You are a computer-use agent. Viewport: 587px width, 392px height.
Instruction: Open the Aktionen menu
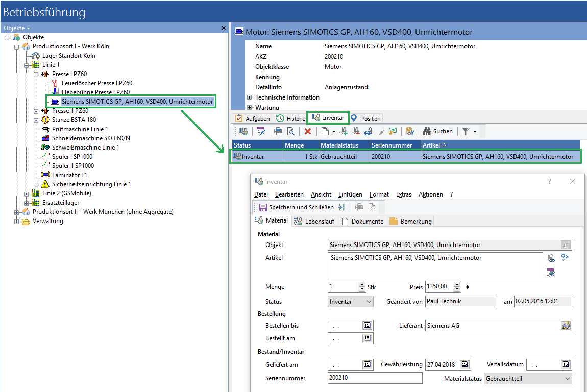(430, 194)
